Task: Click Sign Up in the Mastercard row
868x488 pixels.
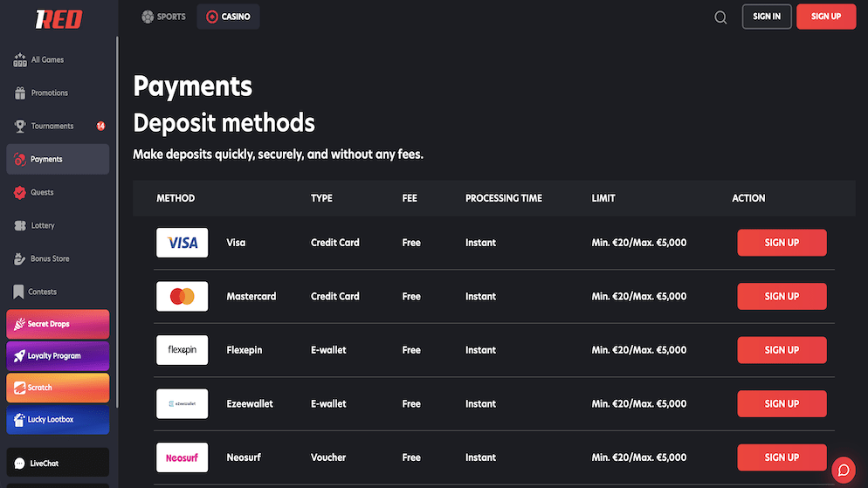Action: pyautogui.click(x=782, y=296)
